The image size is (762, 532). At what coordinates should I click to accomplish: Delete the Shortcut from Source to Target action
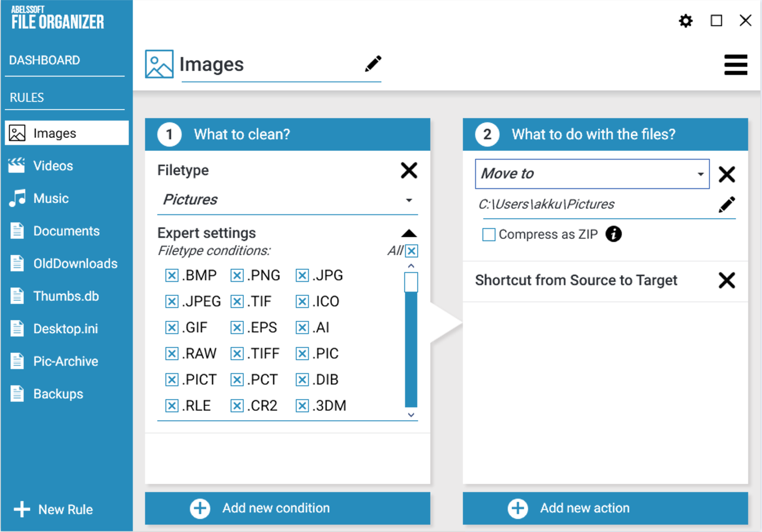tap(727, 280)
